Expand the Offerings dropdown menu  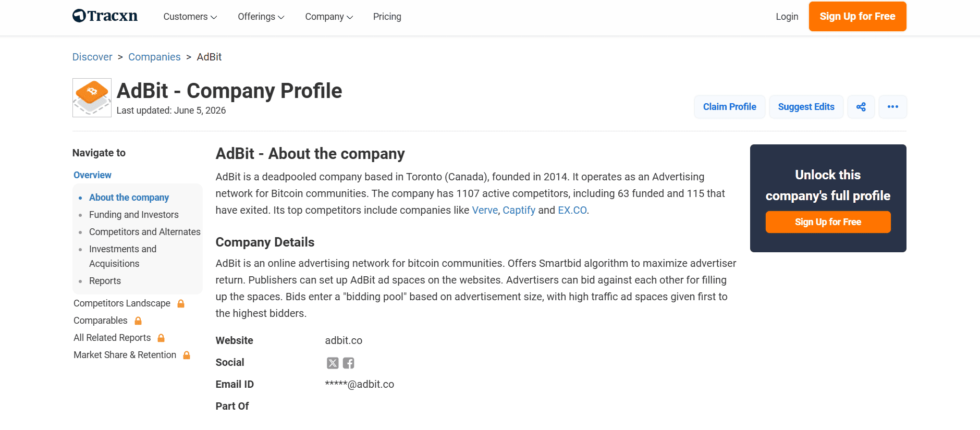261,17
